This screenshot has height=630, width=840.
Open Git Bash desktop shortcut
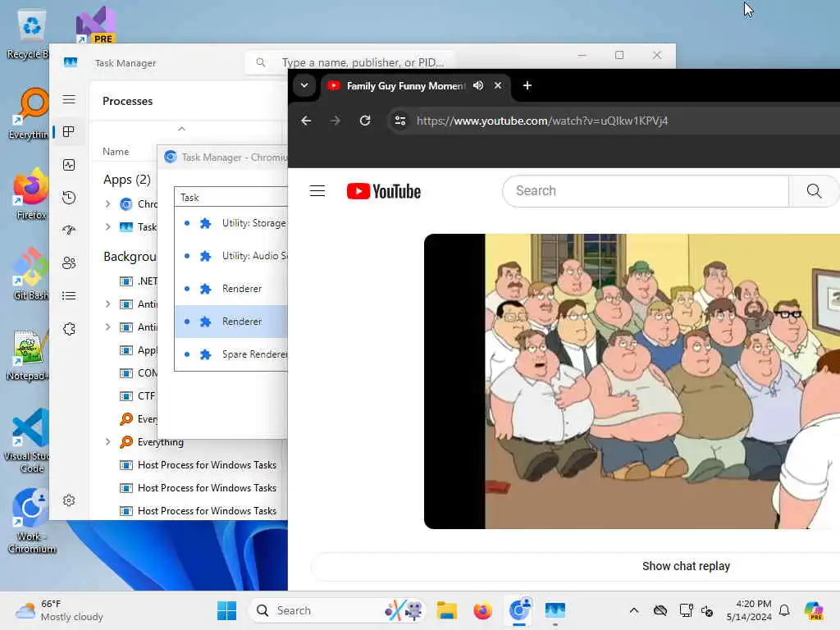click(x=31, y=274)
